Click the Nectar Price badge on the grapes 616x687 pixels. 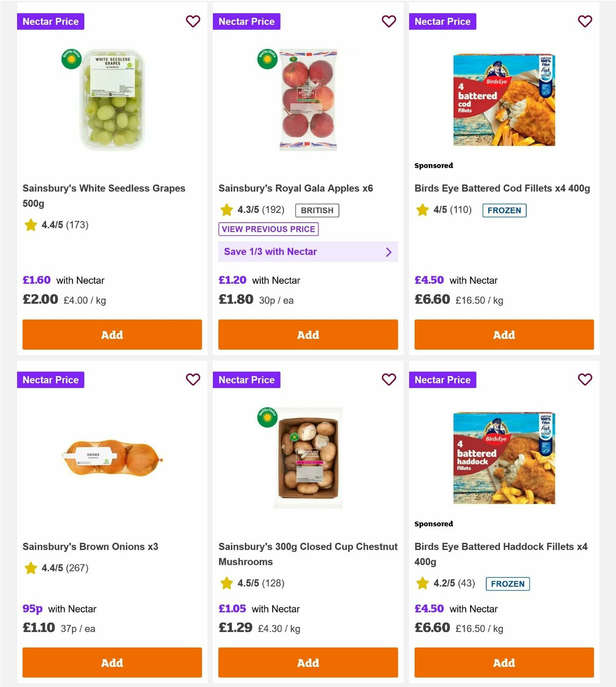click(50, 22)
